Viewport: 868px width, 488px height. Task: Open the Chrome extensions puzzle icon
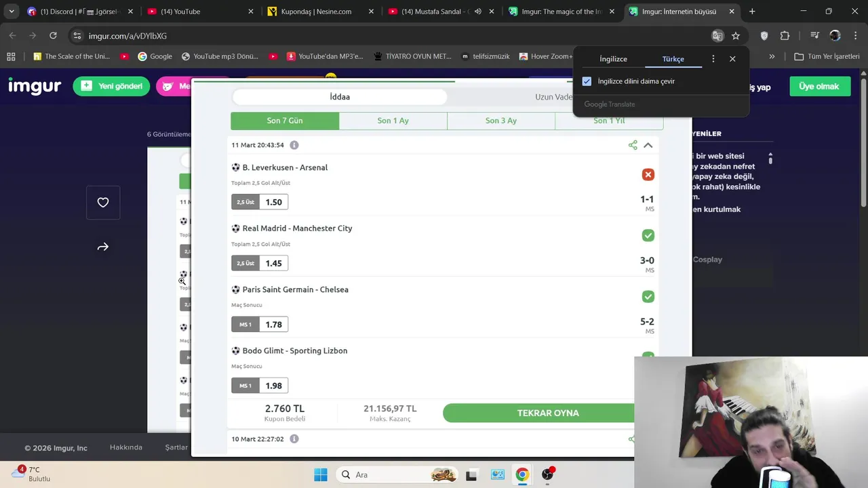[785, 36]
